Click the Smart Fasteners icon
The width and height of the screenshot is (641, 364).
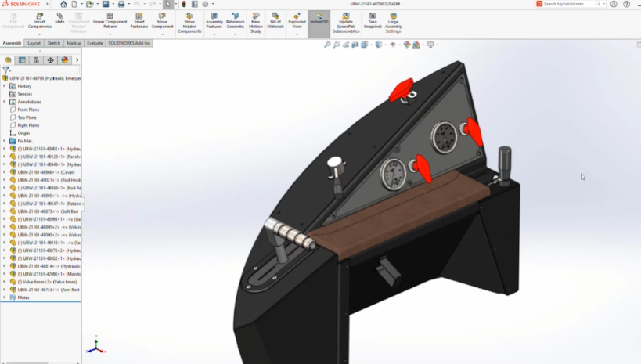click(x=139, y=21)
